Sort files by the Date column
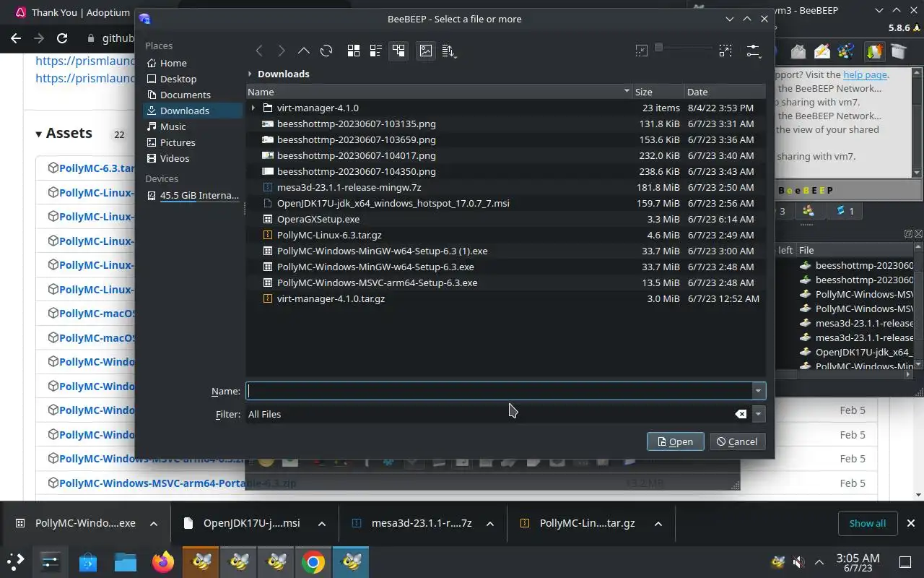The width and height of the screenshot is (924, 578). pos(725,92)
